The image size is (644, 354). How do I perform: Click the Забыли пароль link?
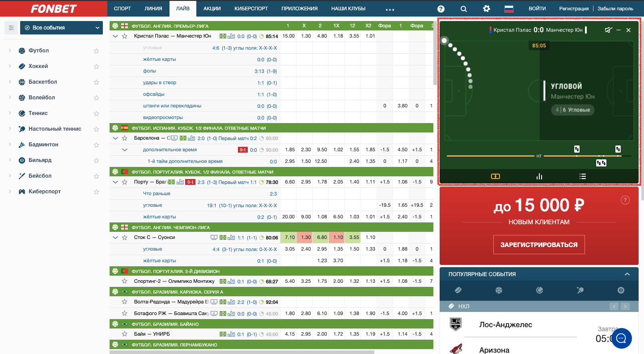pos(615,9)
